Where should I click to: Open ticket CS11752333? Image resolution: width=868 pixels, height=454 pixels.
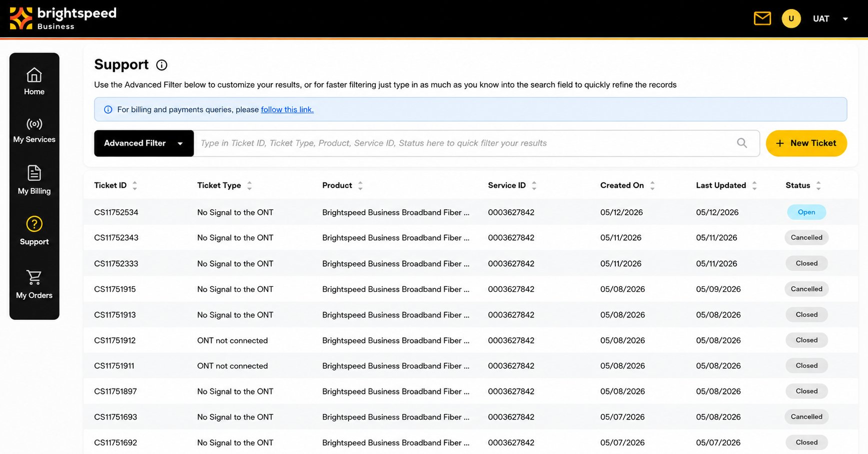click(116, 264)
